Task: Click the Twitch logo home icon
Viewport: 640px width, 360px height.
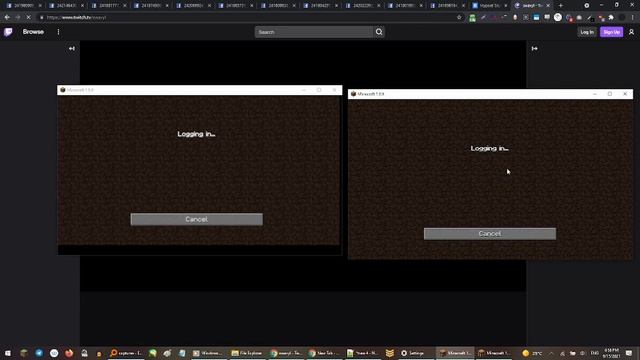Action: [x=8, y=32]
